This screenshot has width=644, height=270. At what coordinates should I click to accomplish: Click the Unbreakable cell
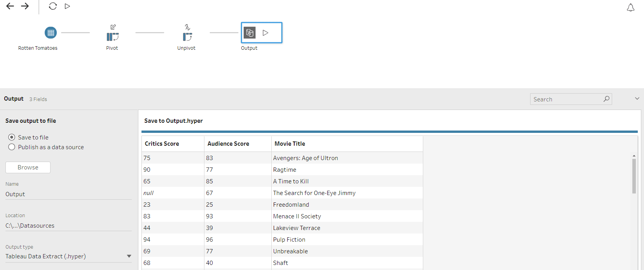[347, 251]
